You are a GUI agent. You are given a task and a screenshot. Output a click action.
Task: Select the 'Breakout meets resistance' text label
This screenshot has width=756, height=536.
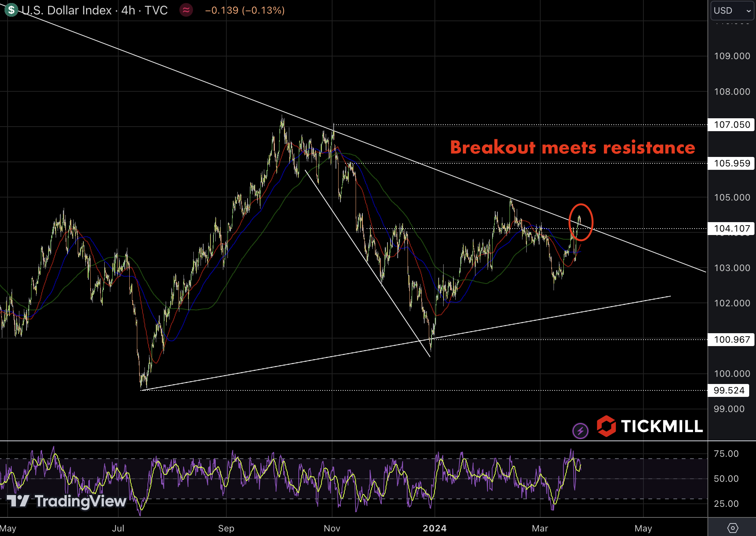[572, 147]
